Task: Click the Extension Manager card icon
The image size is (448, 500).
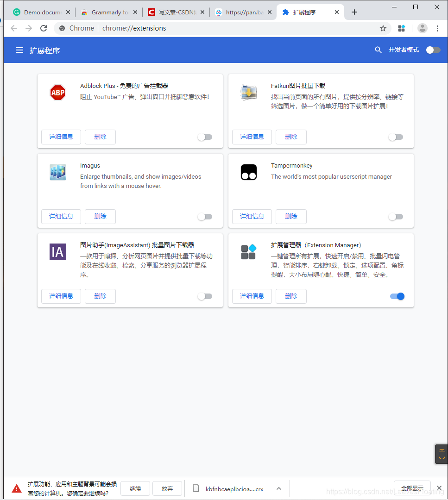Action: [x=249, y=252]
